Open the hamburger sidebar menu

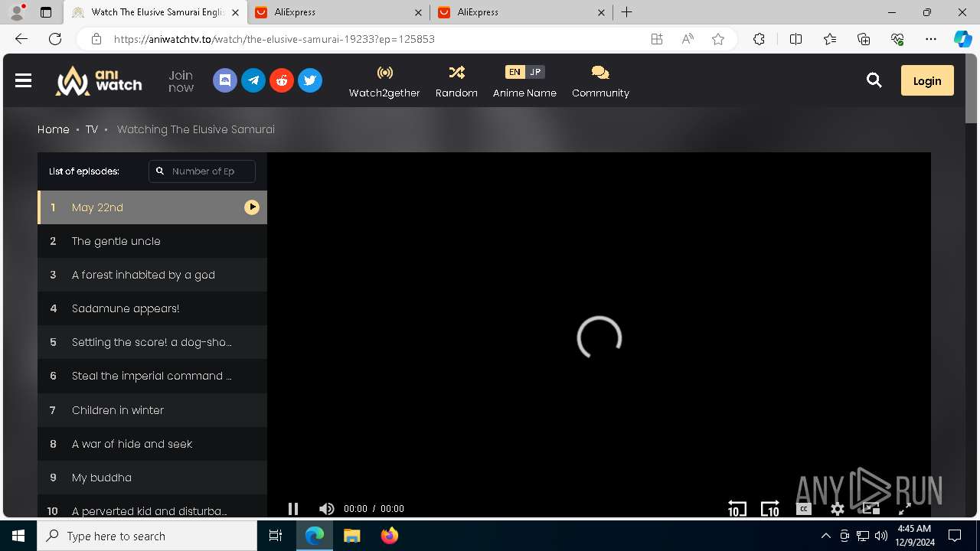[x=23, y=80]
